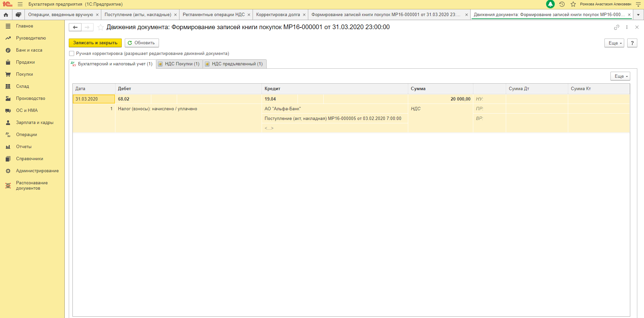Switch to Бухгалтерский и налоговый учет tab
644x318 pixels.
[x=112, y=64]
